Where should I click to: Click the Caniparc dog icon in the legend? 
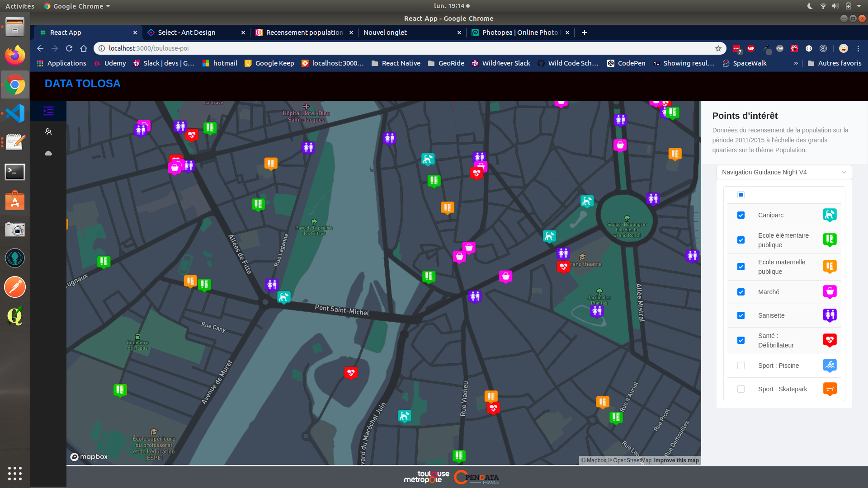pyautogui.click(x=830, y=215)
